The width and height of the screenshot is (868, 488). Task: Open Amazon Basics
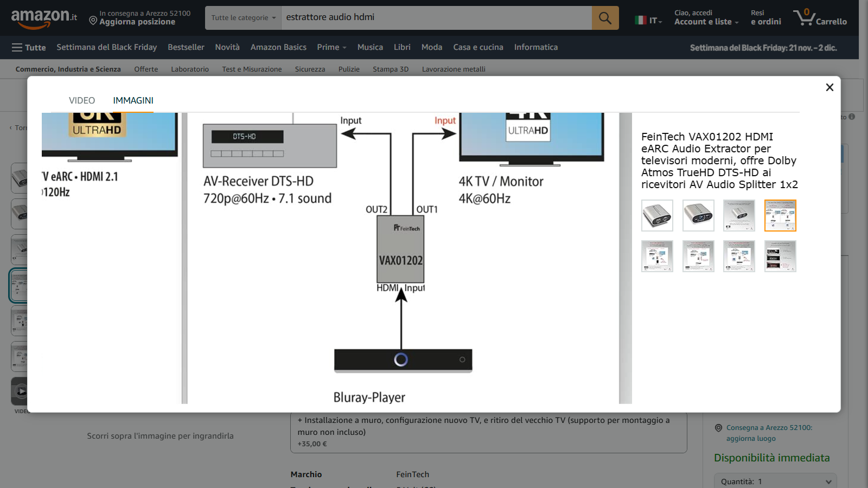click(278, 47)
